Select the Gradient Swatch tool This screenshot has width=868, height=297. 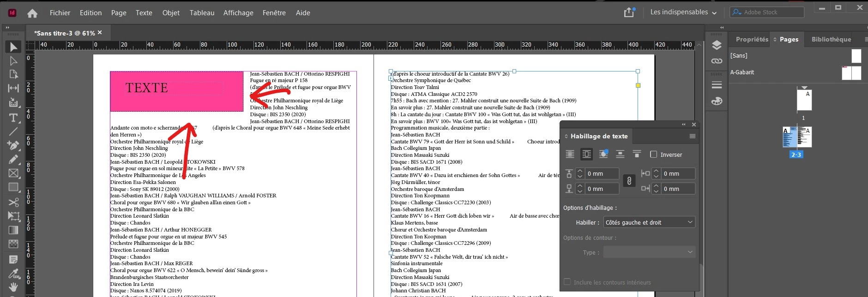point(13,230)
